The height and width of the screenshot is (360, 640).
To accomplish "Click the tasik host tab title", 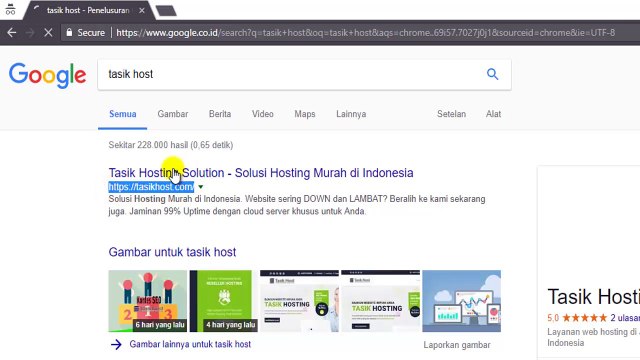I will [88, 11].
